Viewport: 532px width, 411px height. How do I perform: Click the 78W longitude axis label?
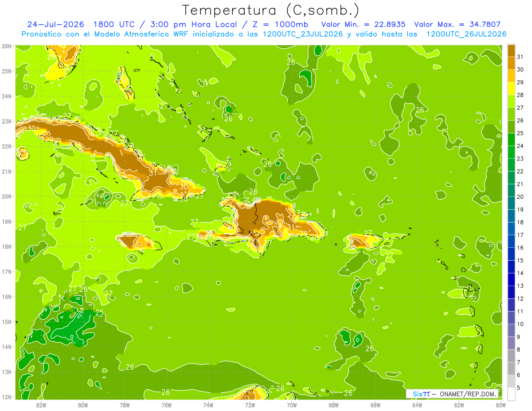pyautogui.click(x=125, y=405)
